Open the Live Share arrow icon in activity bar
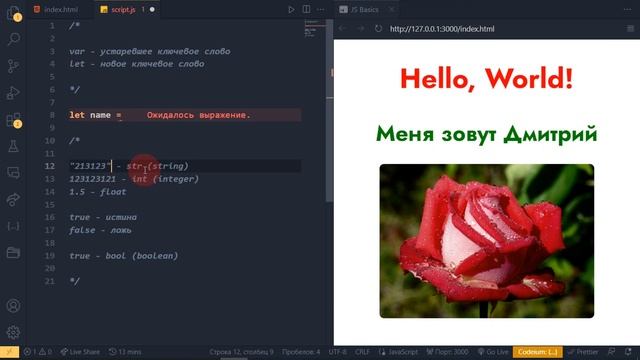The image size is (640, 360). 13,200
